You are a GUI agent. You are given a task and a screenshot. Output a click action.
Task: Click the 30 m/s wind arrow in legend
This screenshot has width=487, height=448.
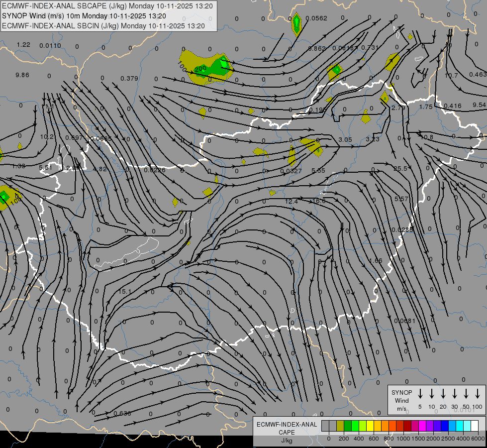pos(454,394)
